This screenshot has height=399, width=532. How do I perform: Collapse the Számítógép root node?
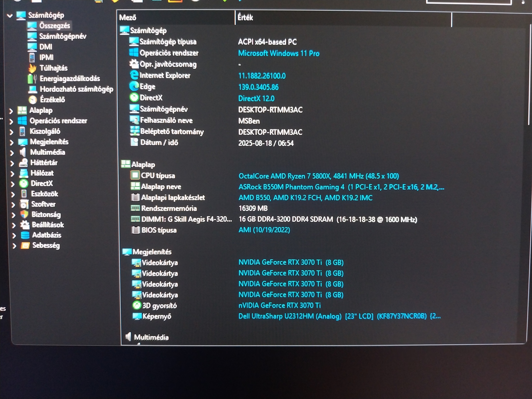(x=10, y=16)
